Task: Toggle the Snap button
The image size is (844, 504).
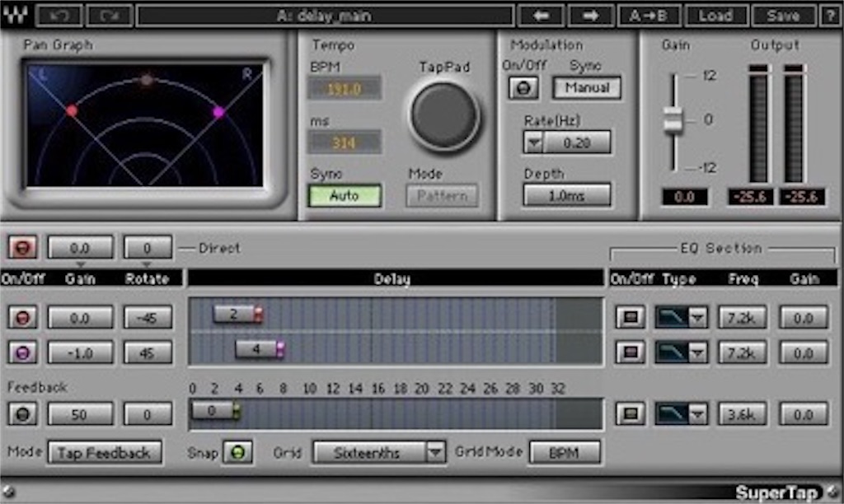Action: tap(238, 452)
